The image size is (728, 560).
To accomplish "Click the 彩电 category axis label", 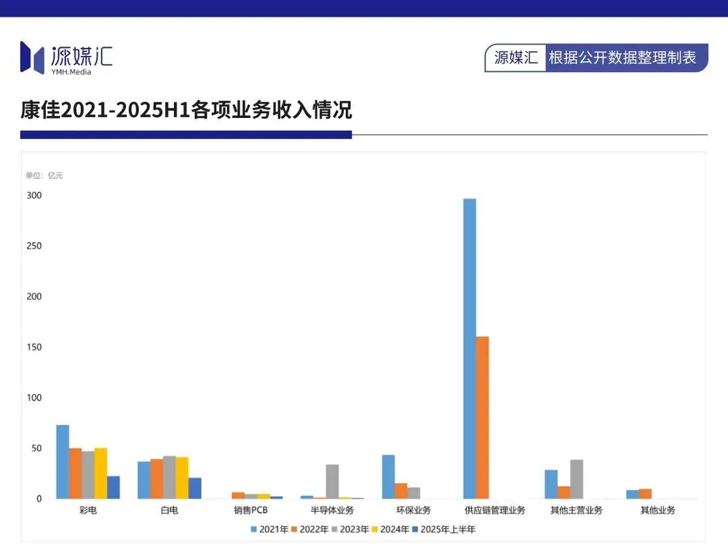I will pyautogui.click(x=88, y=510).
